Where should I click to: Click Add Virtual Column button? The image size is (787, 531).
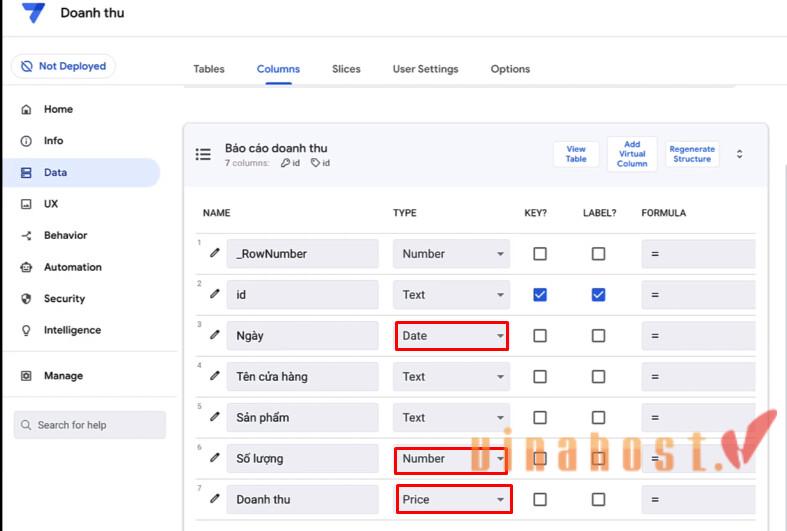pyautogui.click(x=632, y=154)
